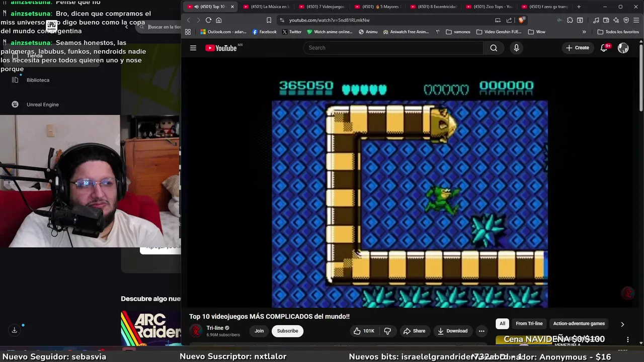Open the Twitter bookmark
644x362 pixels.
click(292, 32)
